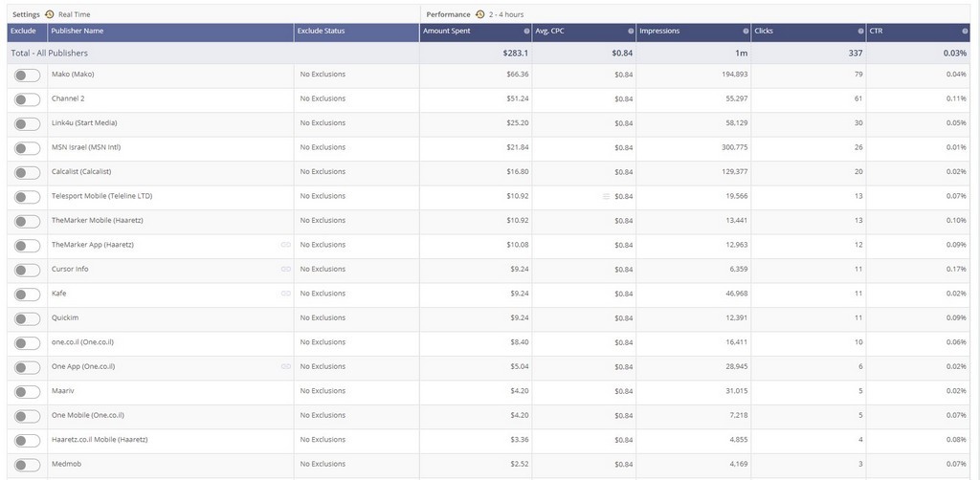Click CTR value 0.17% for Cursor Info
The width and height of the screenshot is (980, 480).
956,269
